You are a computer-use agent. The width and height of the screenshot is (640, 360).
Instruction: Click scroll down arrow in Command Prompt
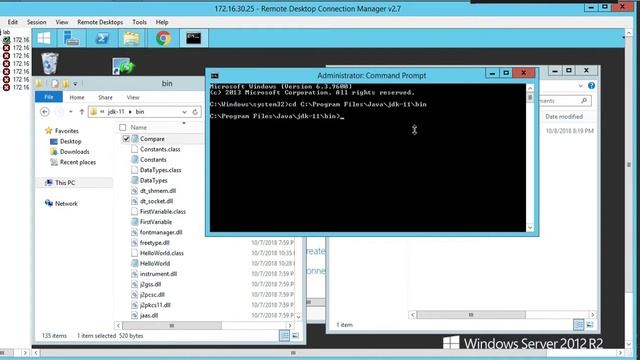point(530,228)
